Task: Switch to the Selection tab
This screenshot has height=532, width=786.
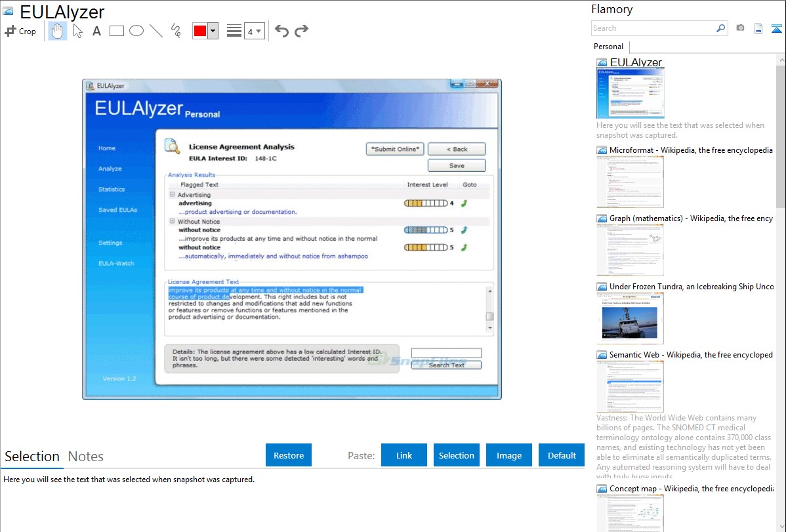Action: pos(32,457)
